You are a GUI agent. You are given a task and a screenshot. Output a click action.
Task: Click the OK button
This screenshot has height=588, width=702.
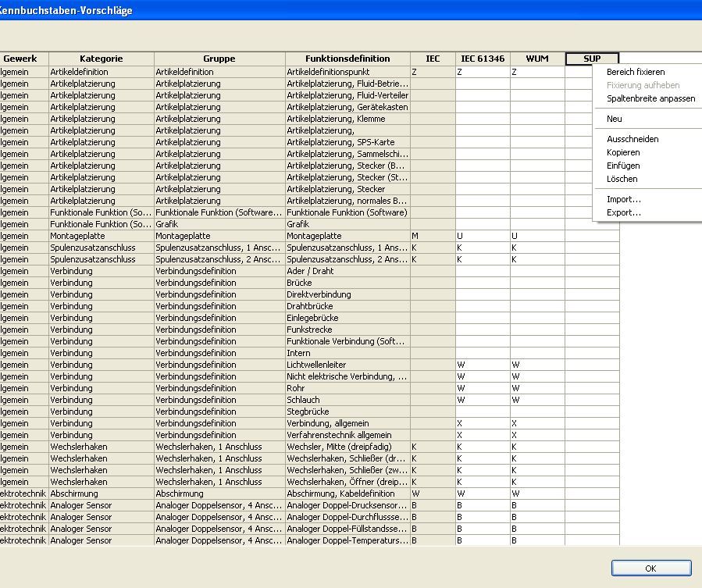click(x=651, y=568)
